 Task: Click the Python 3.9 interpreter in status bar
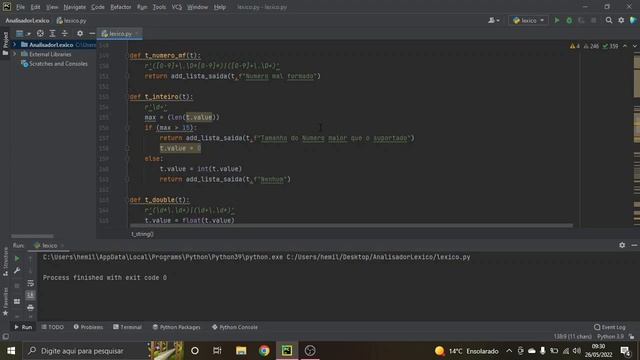[611, 337]
